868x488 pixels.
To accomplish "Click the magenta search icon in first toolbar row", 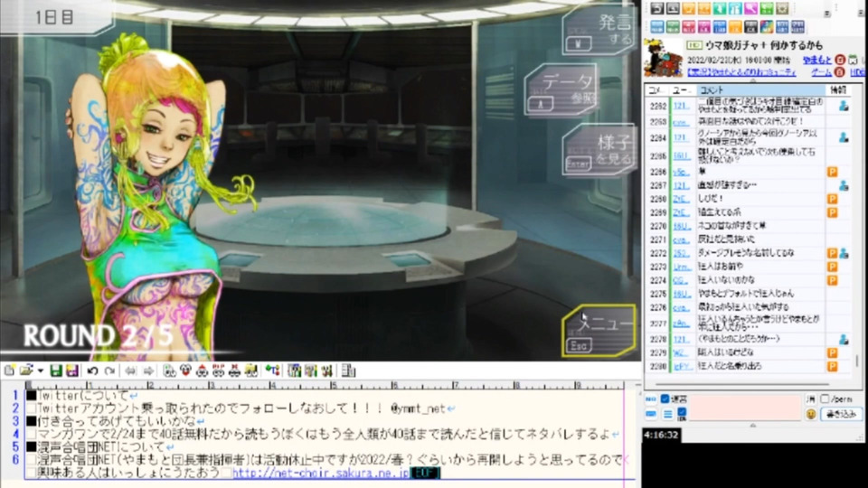I will (750, 8).
